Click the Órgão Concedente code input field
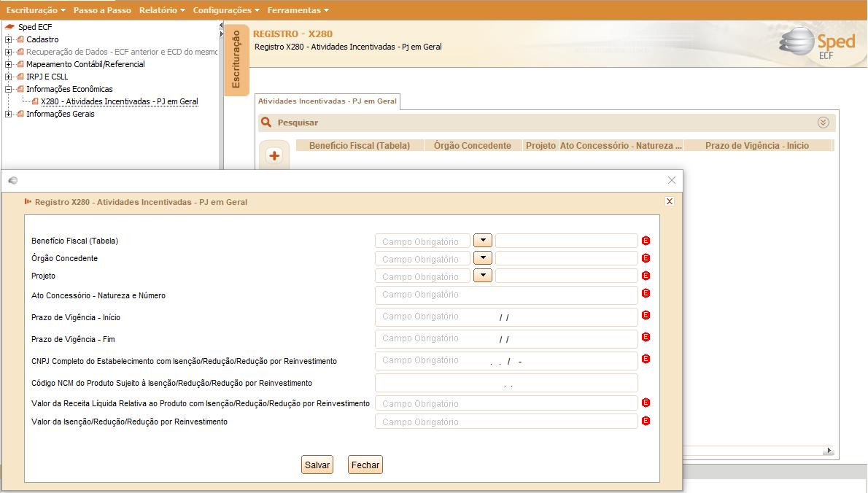 tap(422, 258)
